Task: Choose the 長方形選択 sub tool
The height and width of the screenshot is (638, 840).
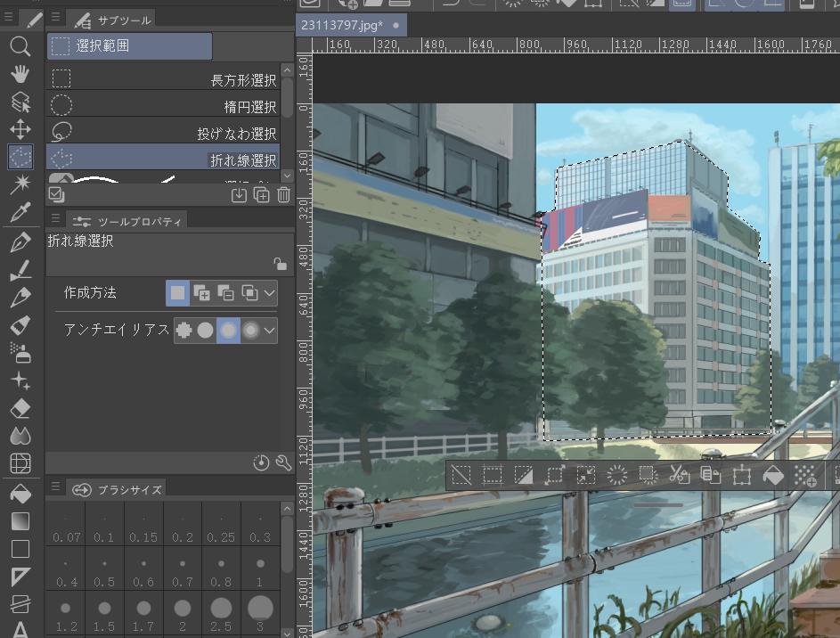Action: coord(163,78)
